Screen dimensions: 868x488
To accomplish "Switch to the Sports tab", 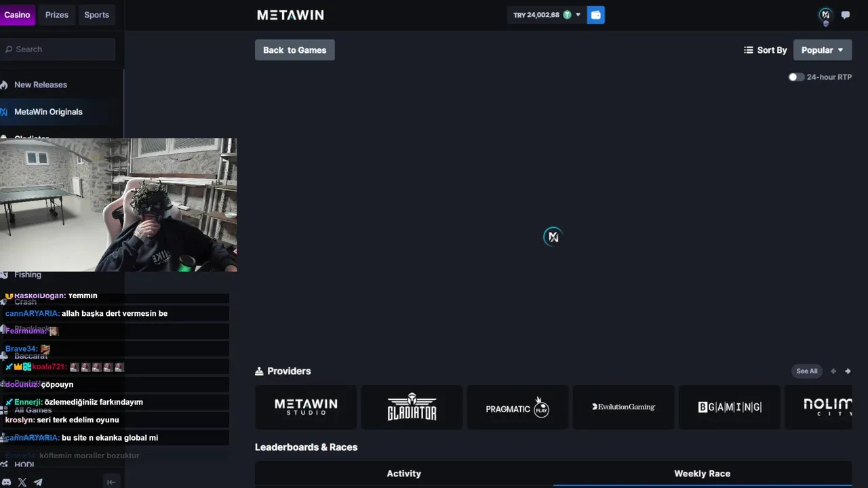I will [x=96, y=15].
